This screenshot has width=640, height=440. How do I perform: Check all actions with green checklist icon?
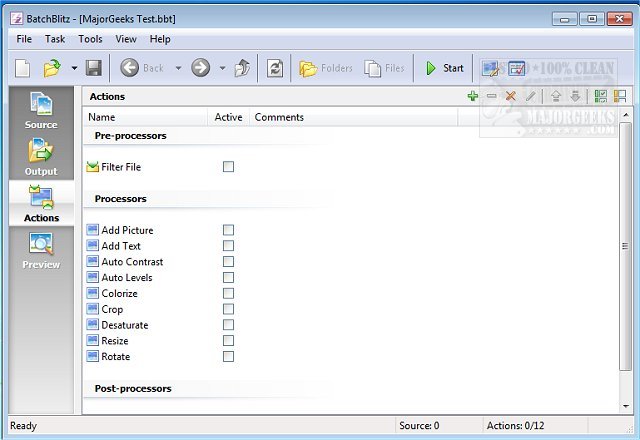pyautogui.click(x=601, y=96)
